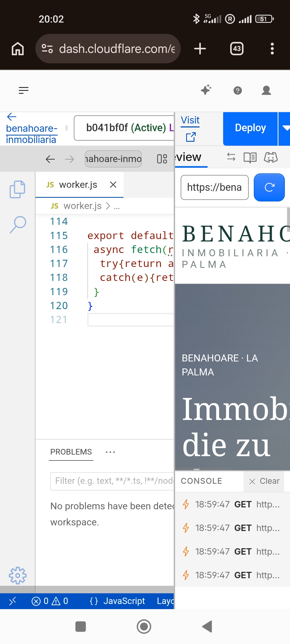Open the browser three-dot menu
The image size is (290, 644).
pyautogui.click(x=272, y=49)
